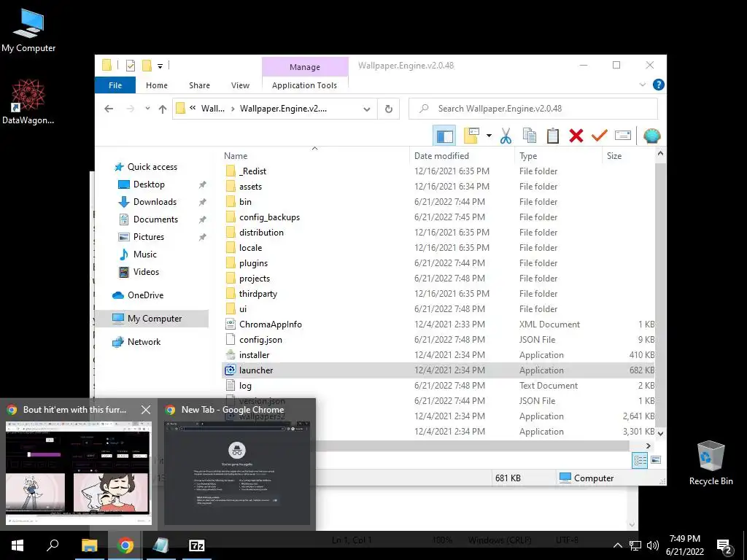Click the orange checkmark Properties icon
Screen dimensions: 747x560
pyautogui.click(x=600, y=136)
